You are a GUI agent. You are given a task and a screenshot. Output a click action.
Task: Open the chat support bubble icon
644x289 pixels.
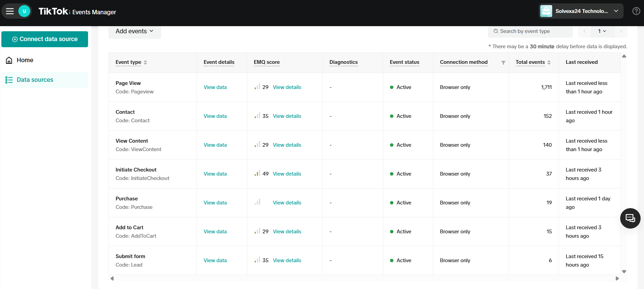point(630,218)
